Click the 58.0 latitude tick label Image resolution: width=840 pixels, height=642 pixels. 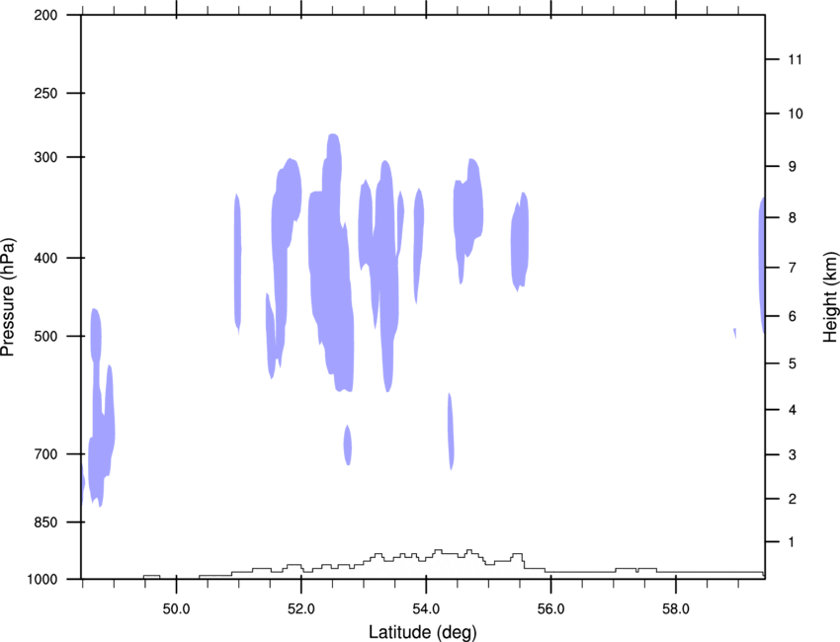(x=676, y=609)
